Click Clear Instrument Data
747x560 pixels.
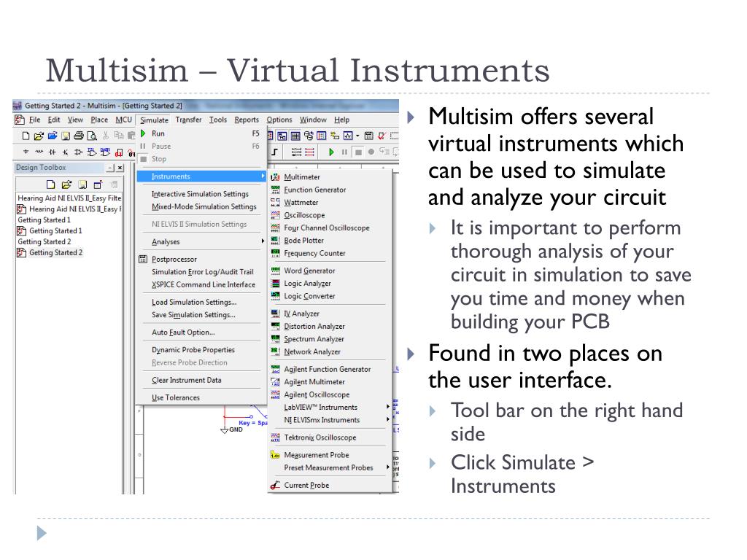[201, 380]
